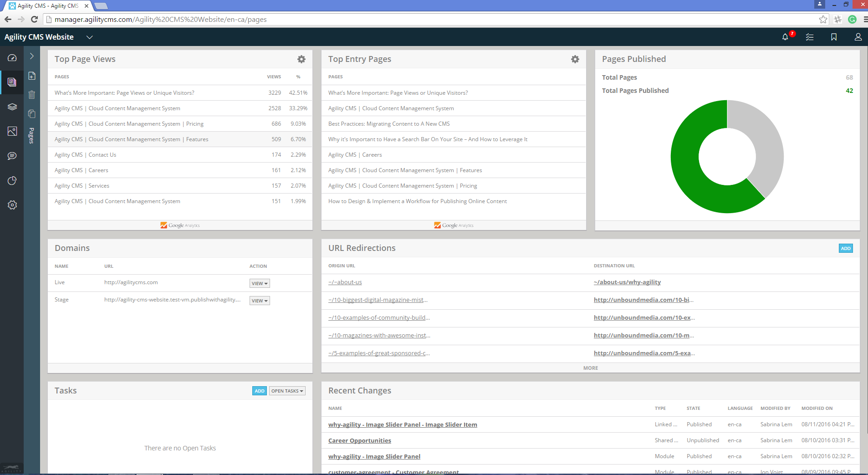Click the Agility CMS browser tab
868x475 pixels.
click(48, 6)
